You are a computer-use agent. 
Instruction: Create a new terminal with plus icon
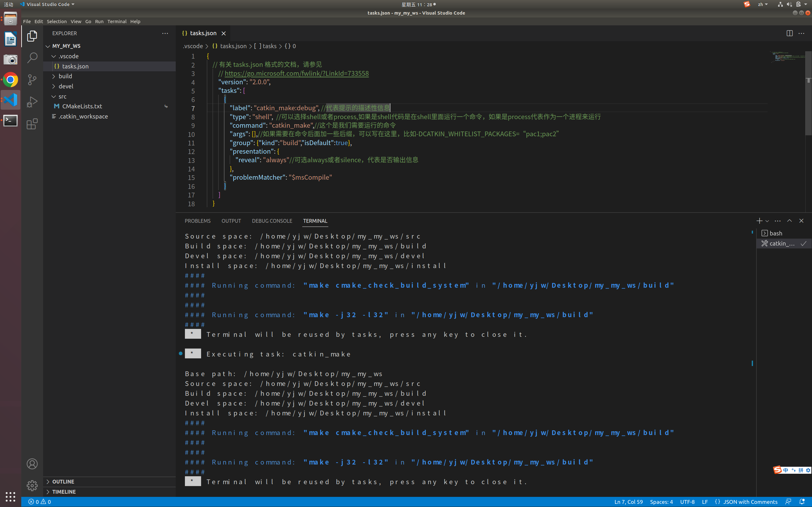pos(759,221)
